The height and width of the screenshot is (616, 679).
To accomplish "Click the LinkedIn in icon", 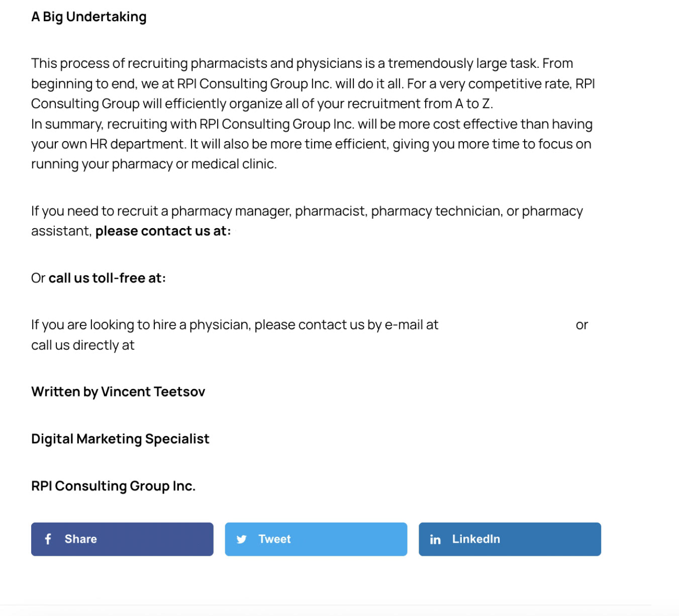I will point(435,540).
